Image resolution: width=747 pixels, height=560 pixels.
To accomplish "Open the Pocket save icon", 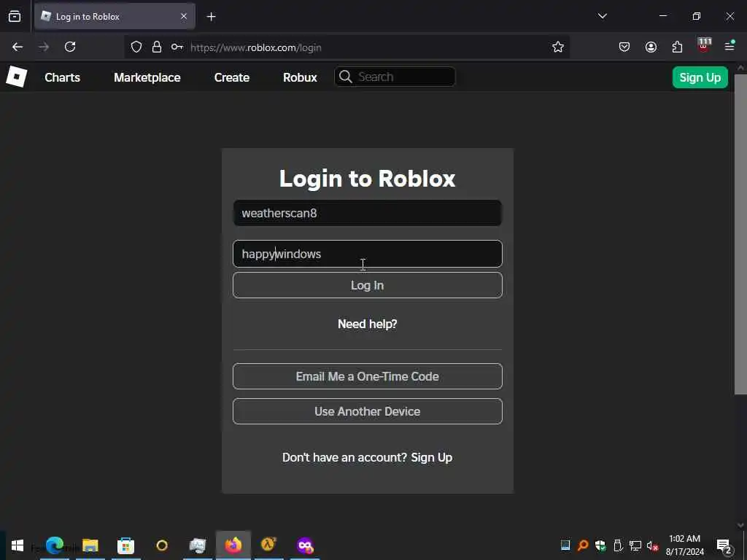I will [x=624, y=47].
